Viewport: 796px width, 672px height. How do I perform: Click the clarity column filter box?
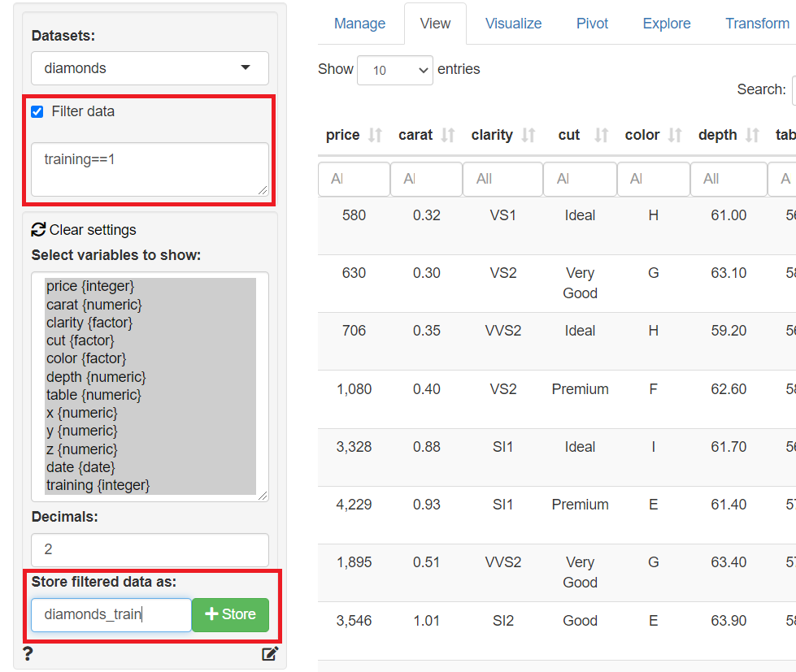pos(502,179)
